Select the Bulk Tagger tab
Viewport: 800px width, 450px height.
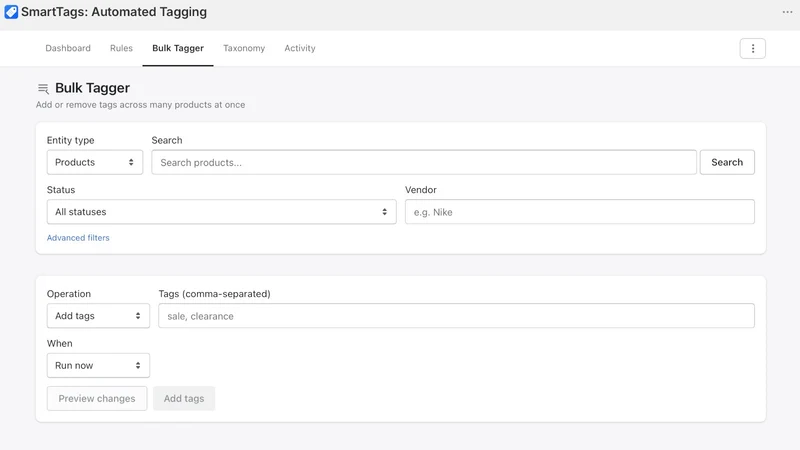(178, 48)
